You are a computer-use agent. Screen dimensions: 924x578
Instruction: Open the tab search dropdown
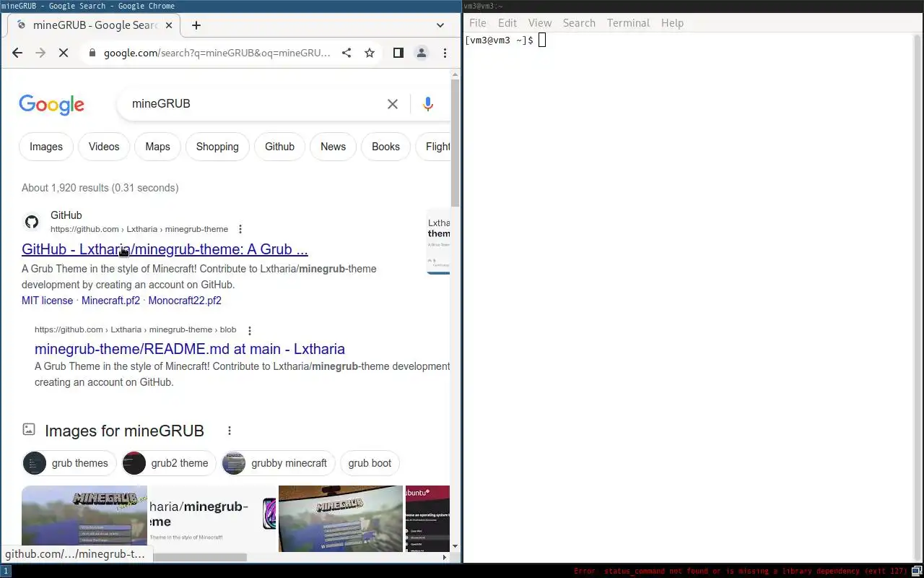(440, 25)
